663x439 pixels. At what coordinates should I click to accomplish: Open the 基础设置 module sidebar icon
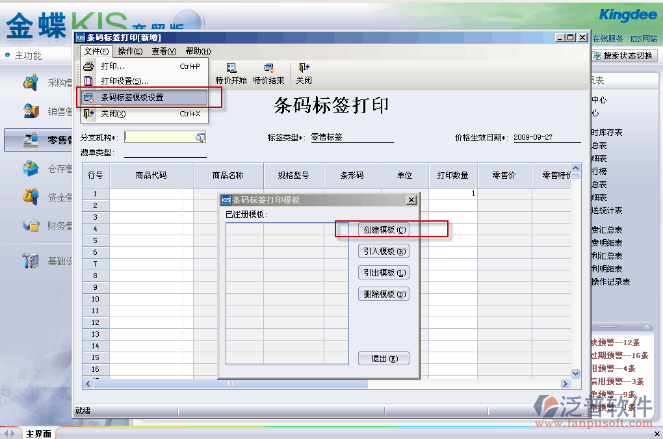[x=31, y=261]
